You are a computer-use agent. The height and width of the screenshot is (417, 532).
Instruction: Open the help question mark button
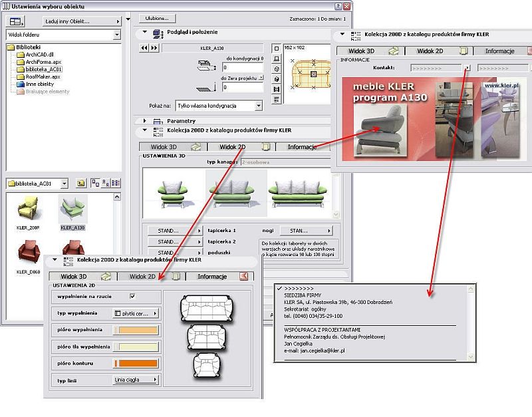[338, 6]
